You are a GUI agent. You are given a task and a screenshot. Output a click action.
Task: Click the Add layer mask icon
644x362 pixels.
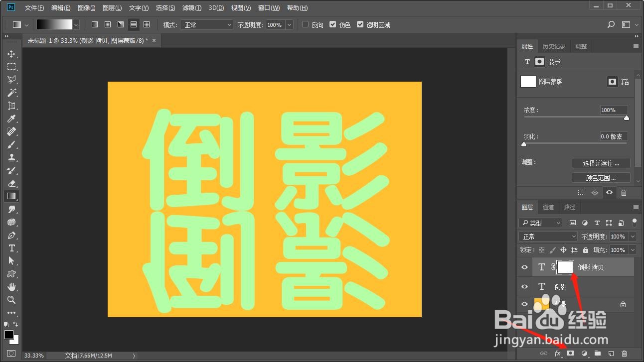click(x=571, y=353)
